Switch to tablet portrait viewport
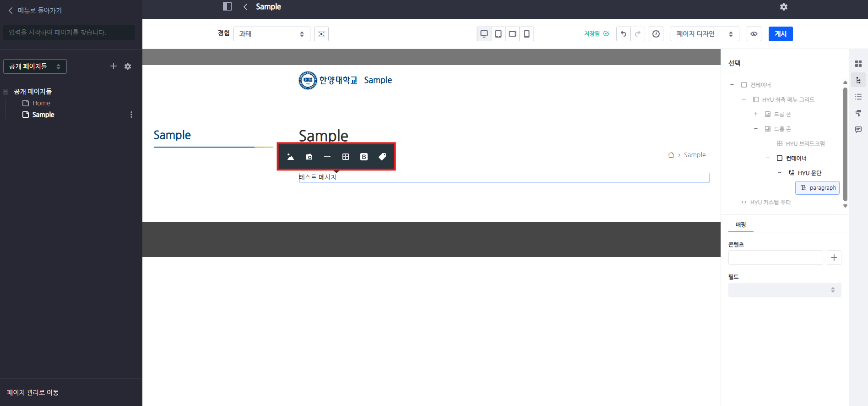This screenshot has width=868, height=406. coord(498,34)
